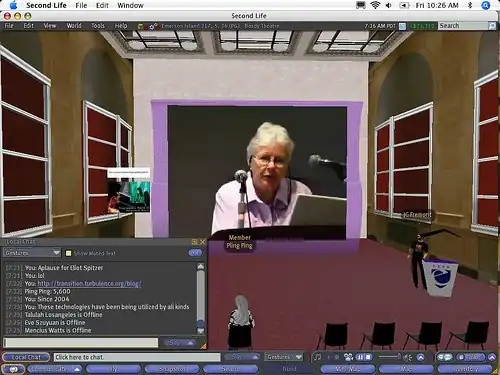Open the viewer Edit menu
This screenshot has width=500, height=375.
[x=29, y=26]
